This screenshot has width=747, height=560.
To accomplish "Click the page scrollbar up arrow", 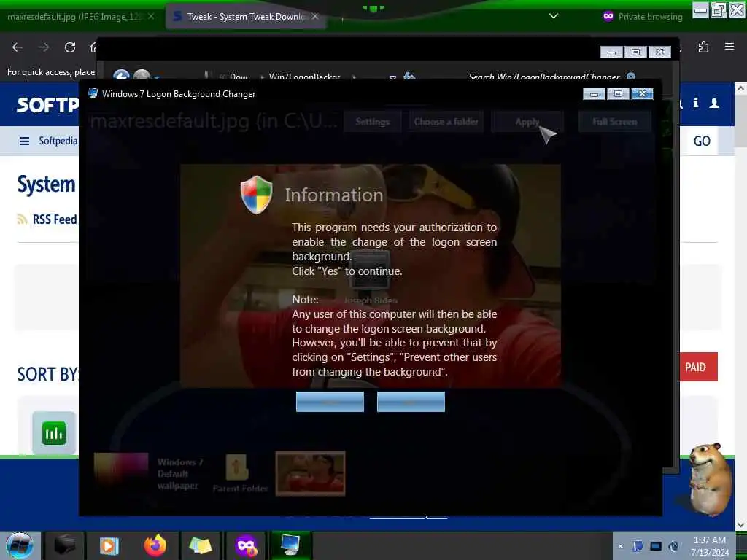I will point(740,88).
